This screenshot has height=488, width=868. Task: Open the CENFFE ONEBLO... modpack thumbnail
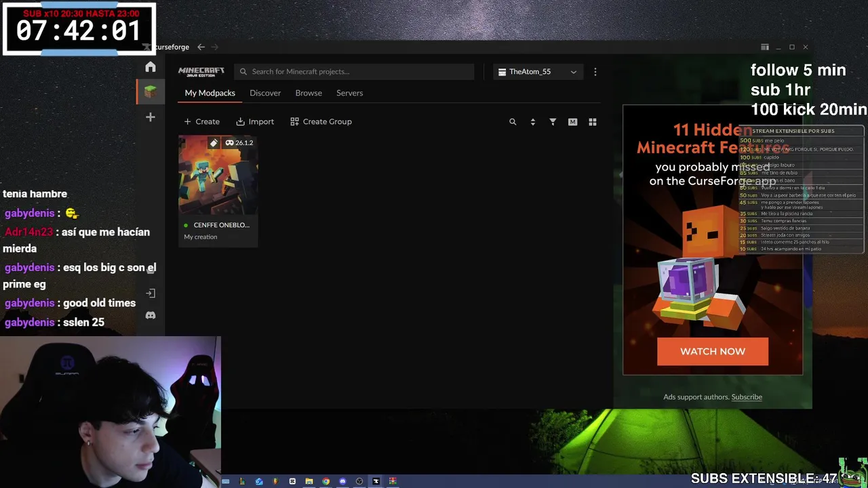(218, 175)
